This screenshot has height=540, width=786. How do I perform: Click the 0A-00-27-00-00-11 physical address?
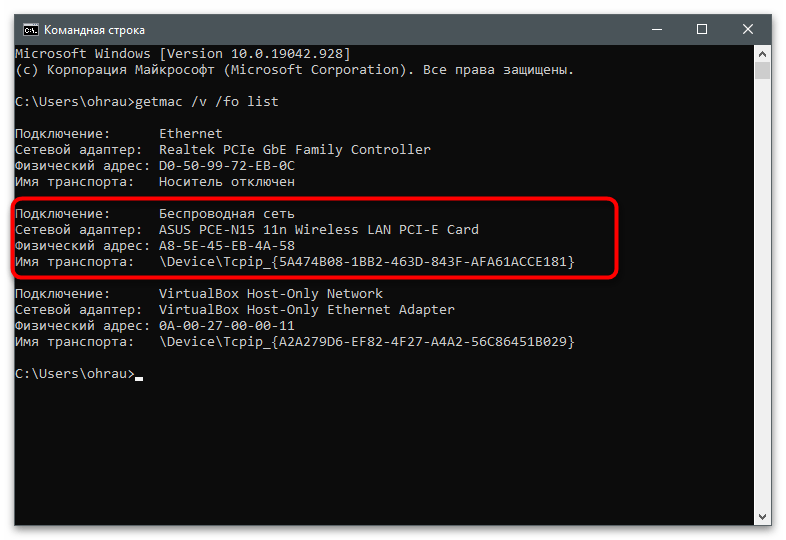point(227,326)
